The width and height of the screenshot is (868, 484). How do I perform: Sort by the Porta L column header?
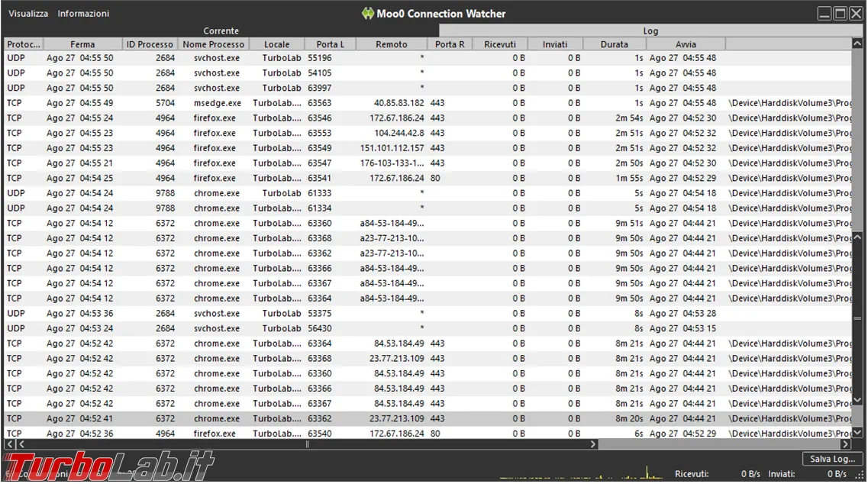click(330, 44)
